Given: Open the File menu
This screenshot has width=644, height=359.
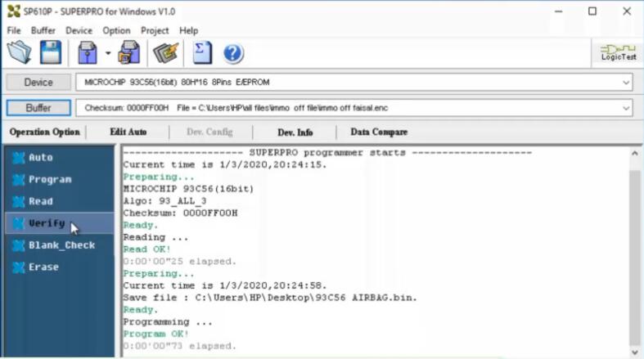Looking at the screenshot, I should [x=14, y=31].
